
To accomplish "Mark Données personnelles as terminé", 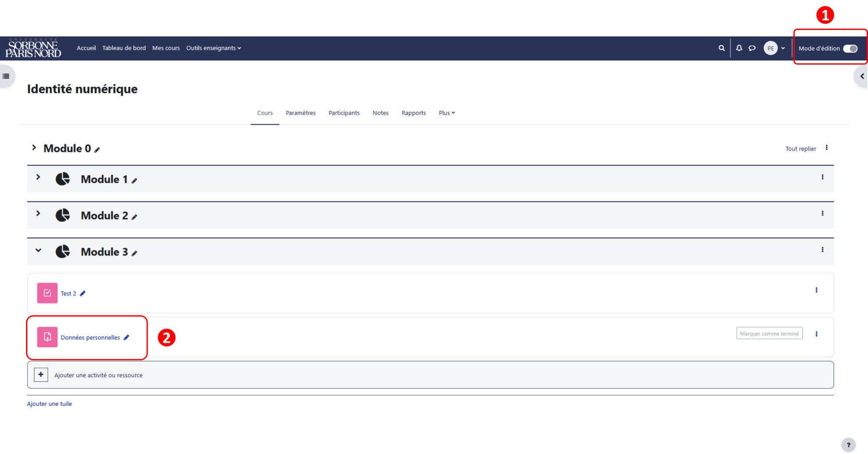I will [x=769, y=333].
